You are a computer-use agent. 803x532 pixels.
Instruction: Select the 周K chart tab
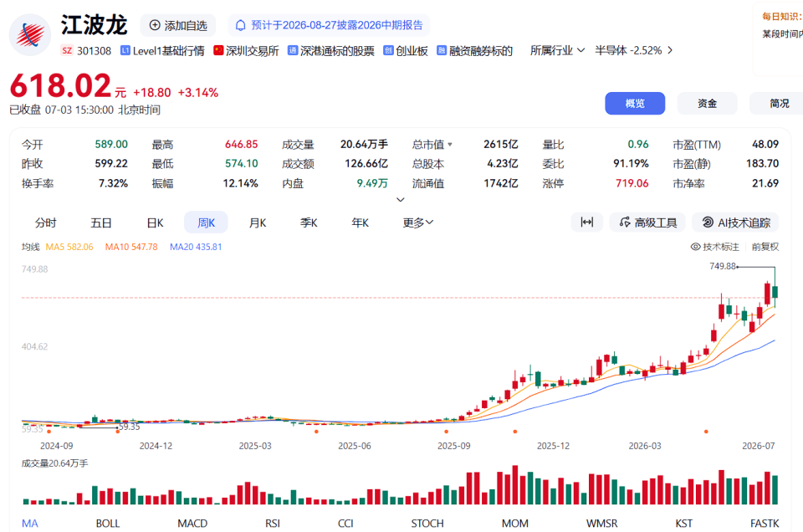tap(206, 223)
